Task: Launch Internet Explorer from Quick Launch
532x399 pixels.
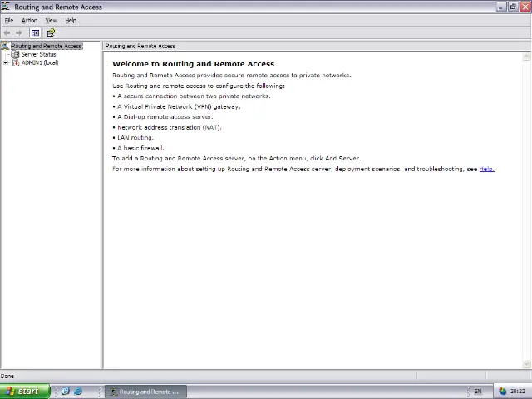Action: tap(78, 391)
